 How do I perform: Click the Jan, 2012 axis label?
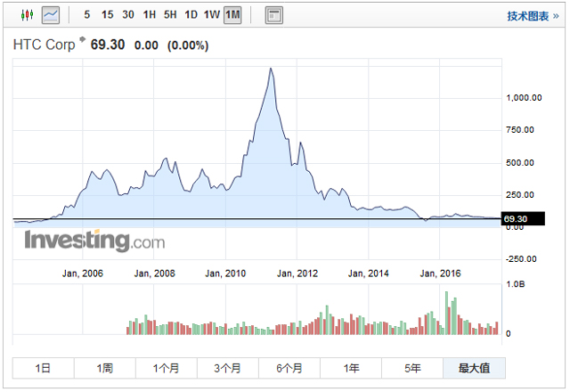[297, 274]
